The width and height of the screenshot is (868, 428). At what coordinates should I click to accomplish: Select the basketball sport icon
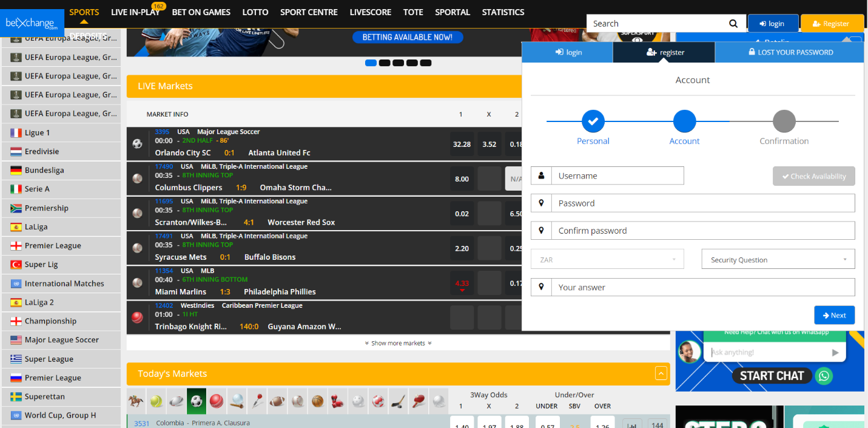point(318,401)
